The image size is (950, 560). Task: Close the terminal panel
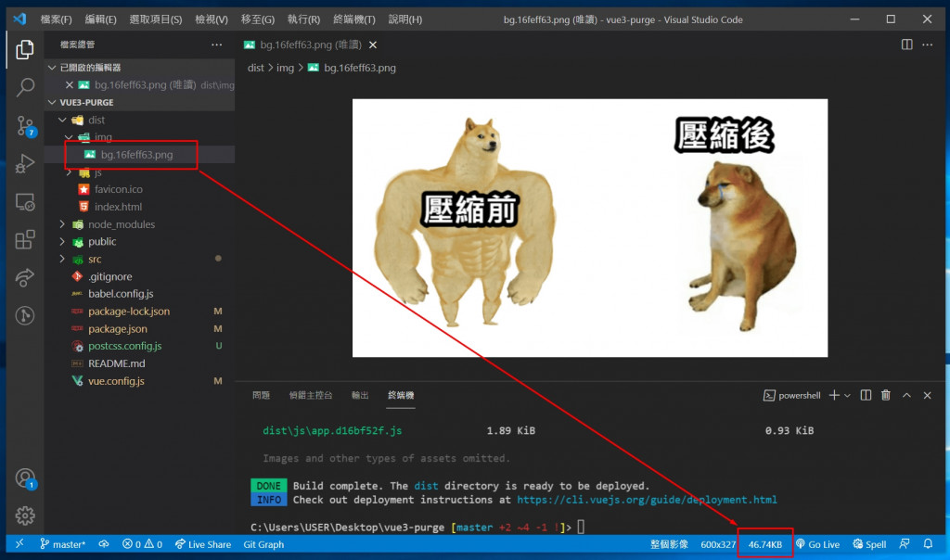(x=927, y=395)
